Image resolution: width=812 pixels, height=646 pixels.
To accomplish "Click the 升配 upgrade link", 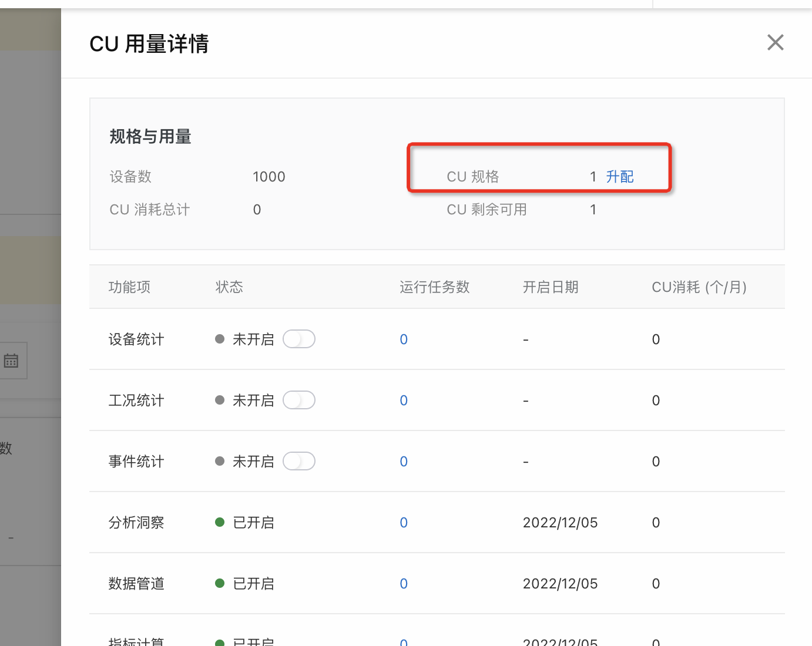I will point(620,177).
